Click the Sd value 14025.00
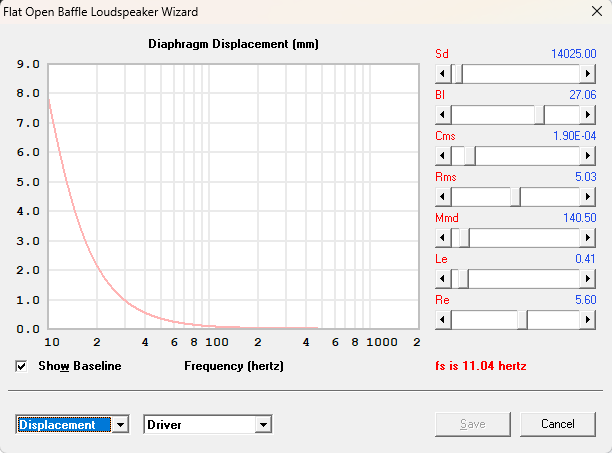The width and height of the screenshot is (612, 453). (x=573, y=54)
